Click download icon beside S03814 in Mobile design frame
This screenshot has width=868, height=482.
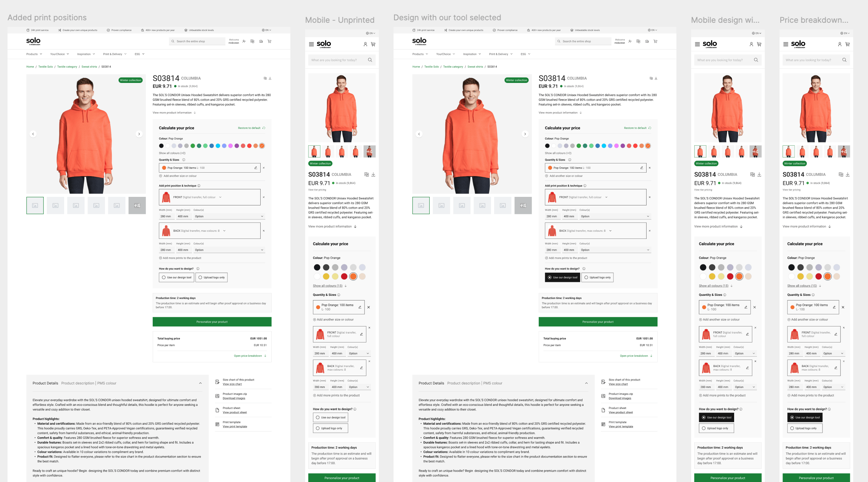[x=759, y=174]
